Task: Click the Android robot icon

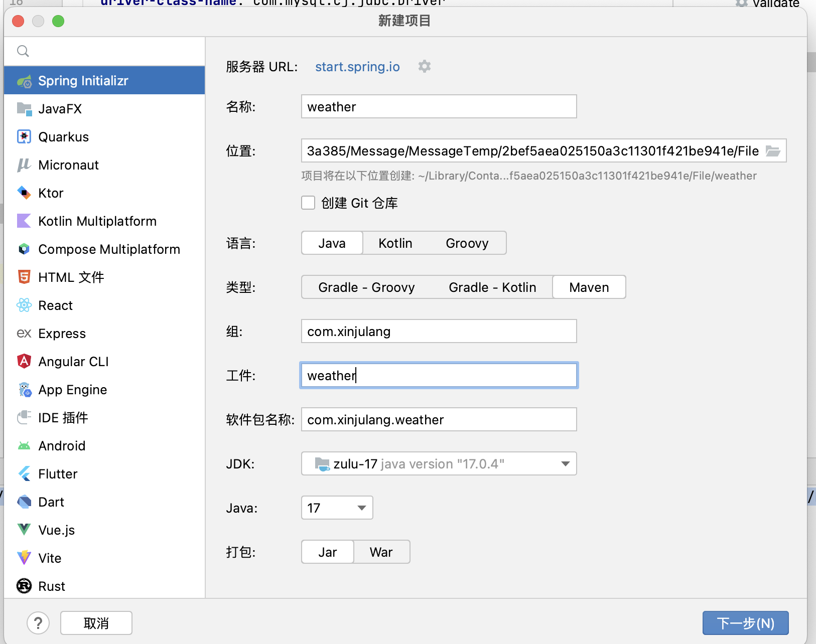Action: pos(24,446)
